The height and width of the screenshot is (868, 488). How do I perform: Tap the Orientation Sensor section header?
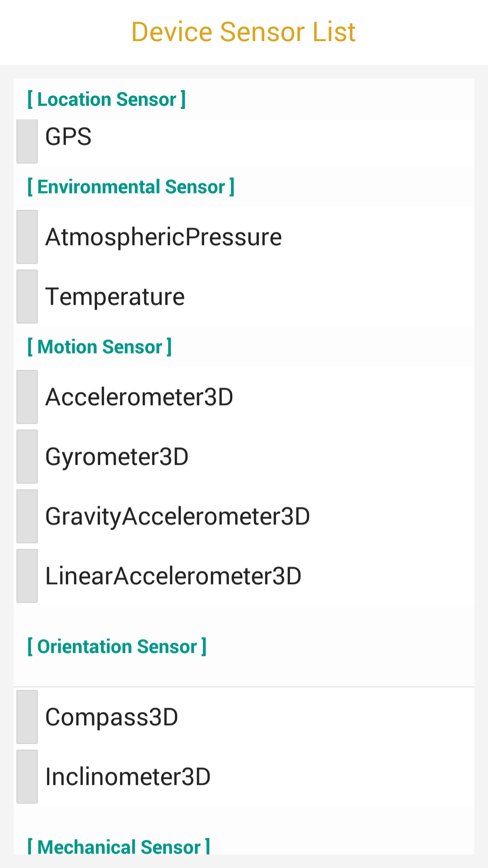click(x=117, y=646)
